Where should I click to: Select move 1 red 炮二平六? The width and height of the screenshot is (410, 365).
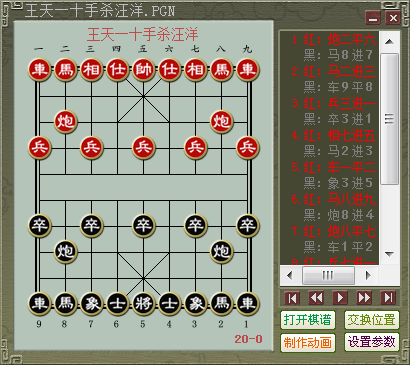click(333, 40)
